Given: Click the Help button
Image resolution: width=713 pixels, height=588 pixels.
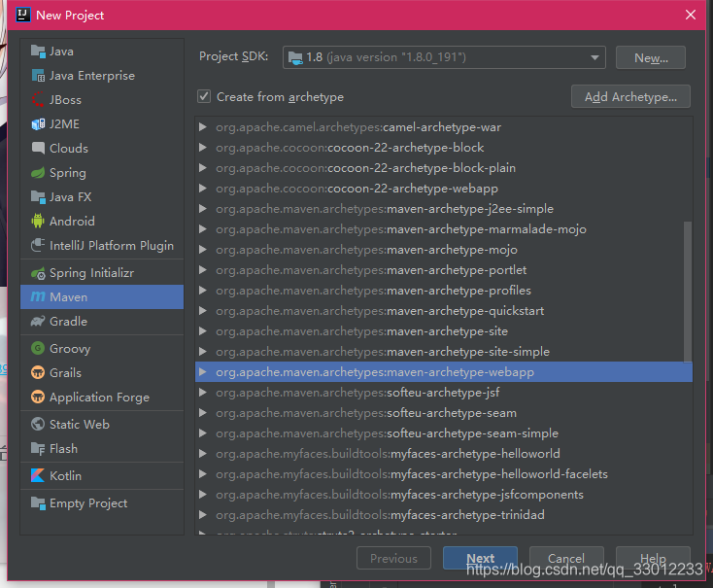Looking at the screenshot, I should point(653,558).
